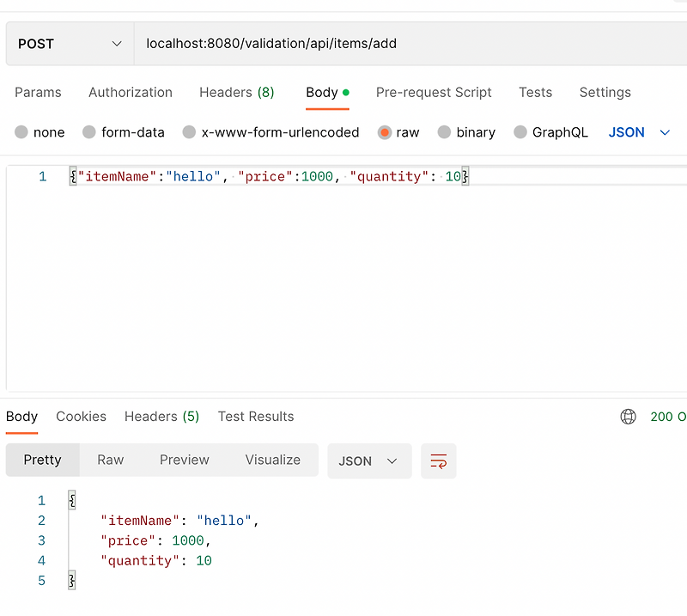Viewport: 687px width, 616px height.
Task: Click the "hello" value in the response
Action: 224,521
